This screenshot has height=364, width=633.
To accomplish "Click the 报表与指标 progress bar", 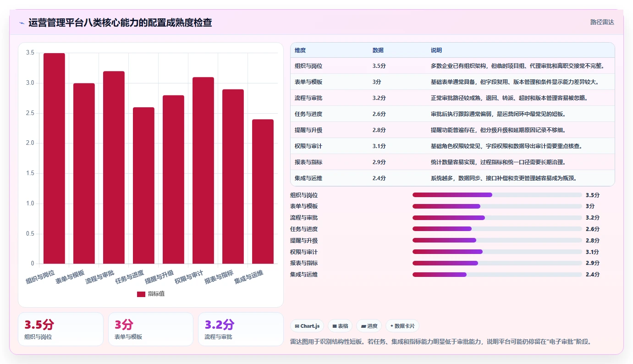I will 497,263.
